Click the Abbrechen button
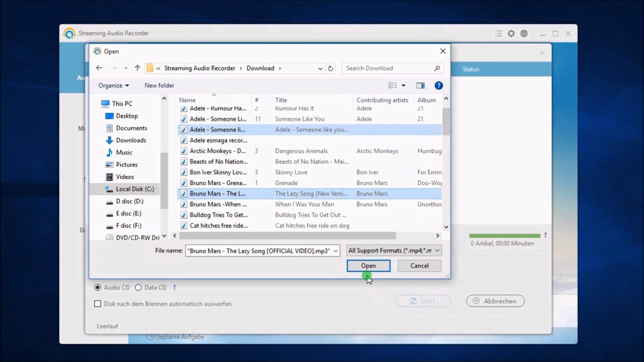Screen dimensions: 644x362 496,301
